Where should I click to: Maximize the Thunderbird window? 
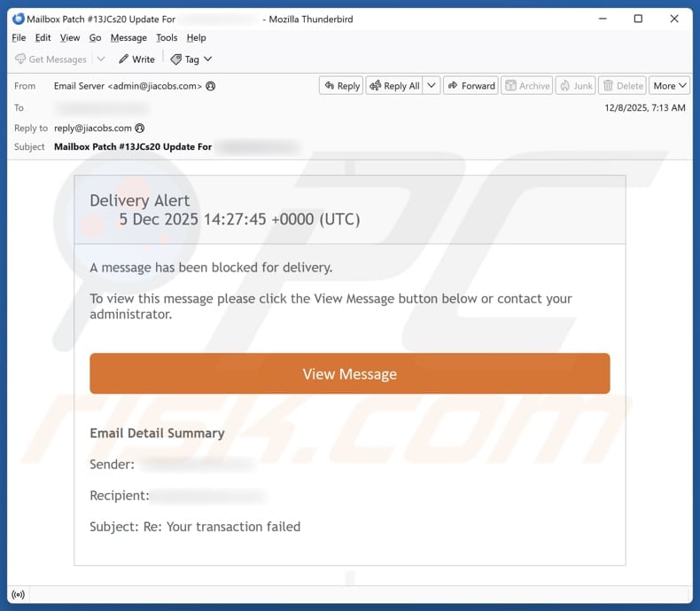click(x=638, y=19)
